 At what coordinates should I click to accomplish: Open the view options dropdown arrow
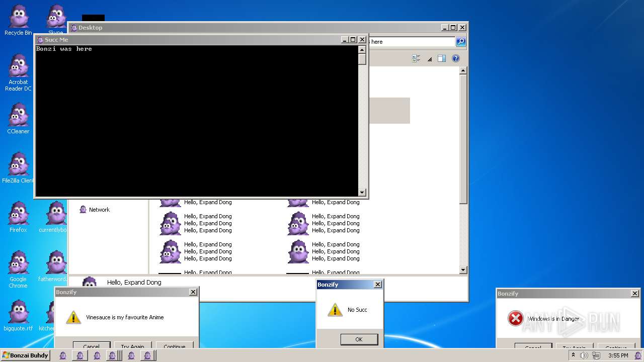coord(430,59)
